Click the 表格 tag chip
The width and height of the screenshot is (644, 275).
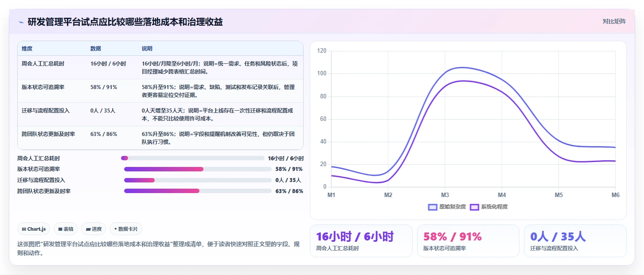coord(66,229)
